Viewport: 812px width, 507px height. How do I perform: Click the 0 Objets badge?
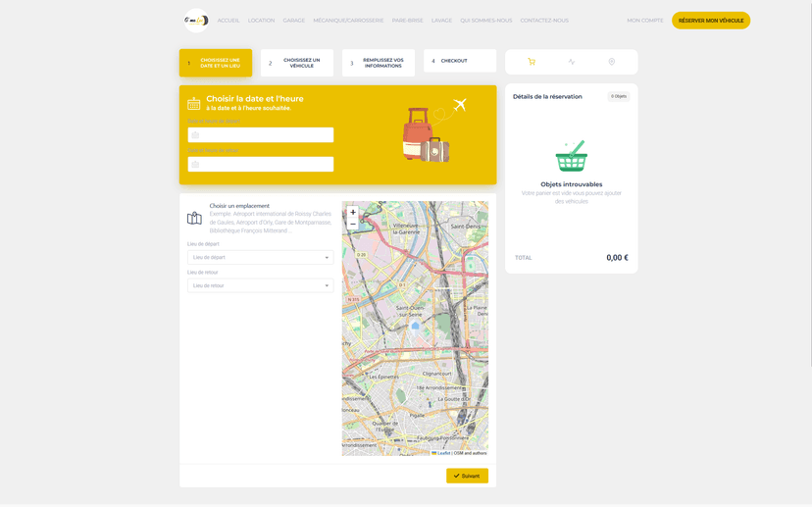point(619,96)
